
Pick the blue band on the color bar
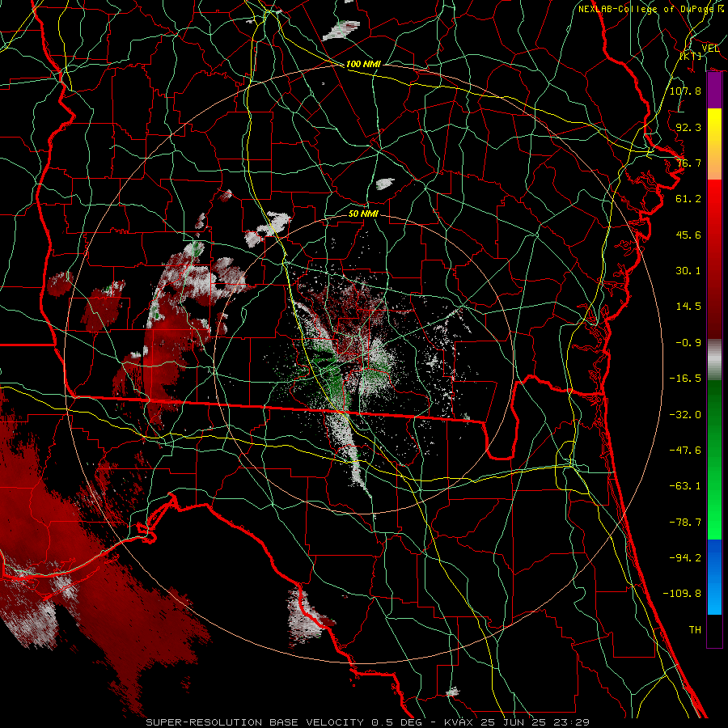(714, 577)
